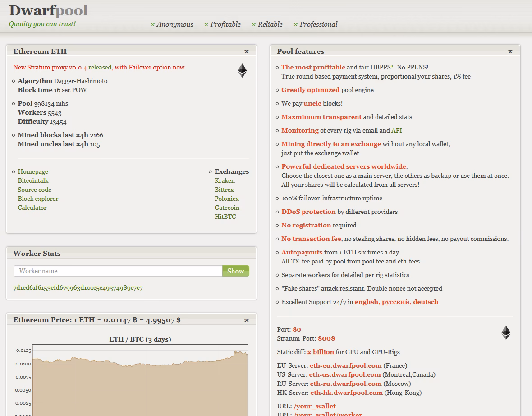Click the pickaxe icon next to Reliable
The height and width of the screenshot is (416, 532).
coord(254,25)
